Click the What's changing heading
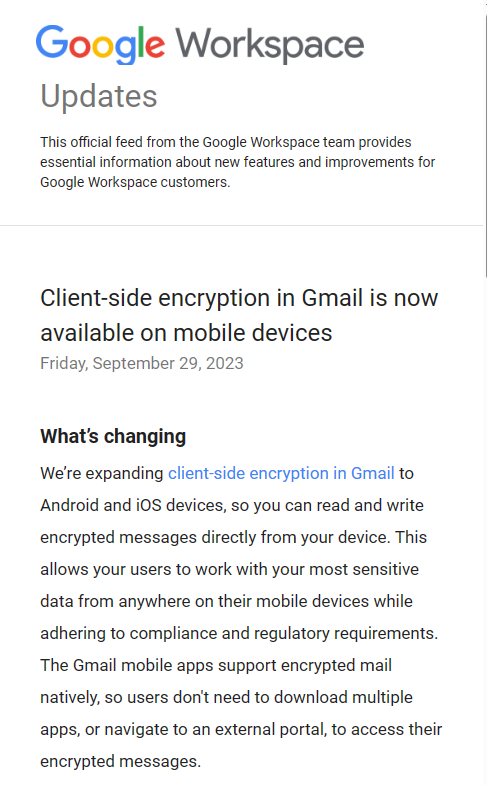This screenshot has width=487, height=785. [x=113, y=436]
